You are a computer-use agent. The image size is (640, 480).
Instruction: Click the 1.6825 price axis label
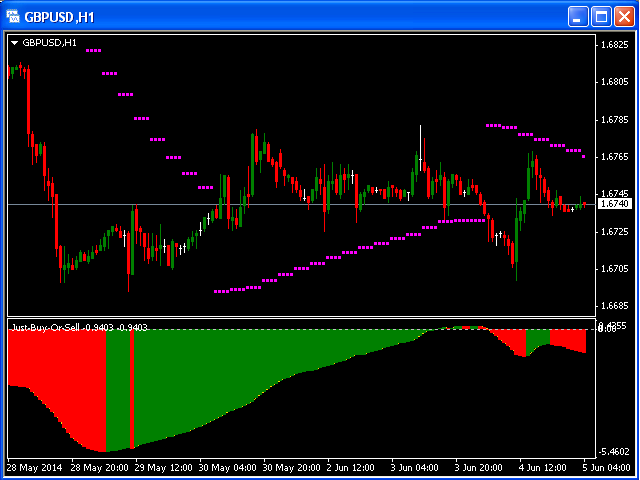tap(613, 45)
